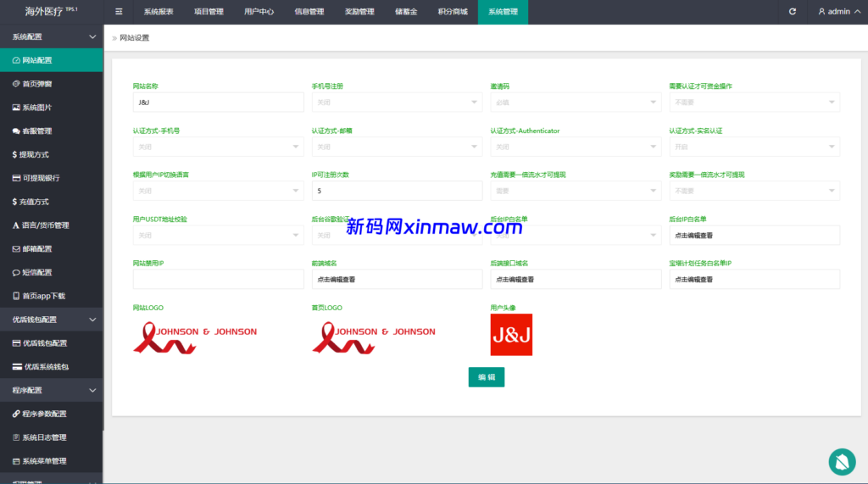Screen dimensions: 868x484
Task: Click the 网站设置 breadcrumb
Action: 135,37
